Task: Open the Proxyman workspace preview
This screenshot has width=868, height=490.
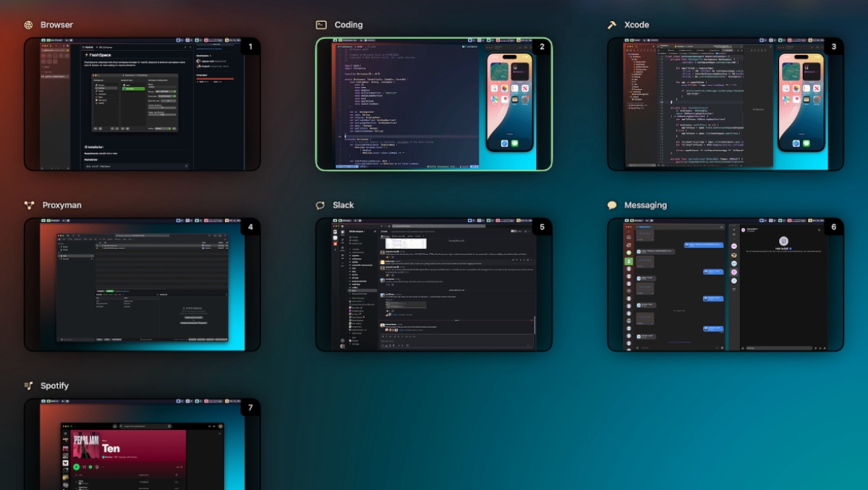Action: [142, 284]
